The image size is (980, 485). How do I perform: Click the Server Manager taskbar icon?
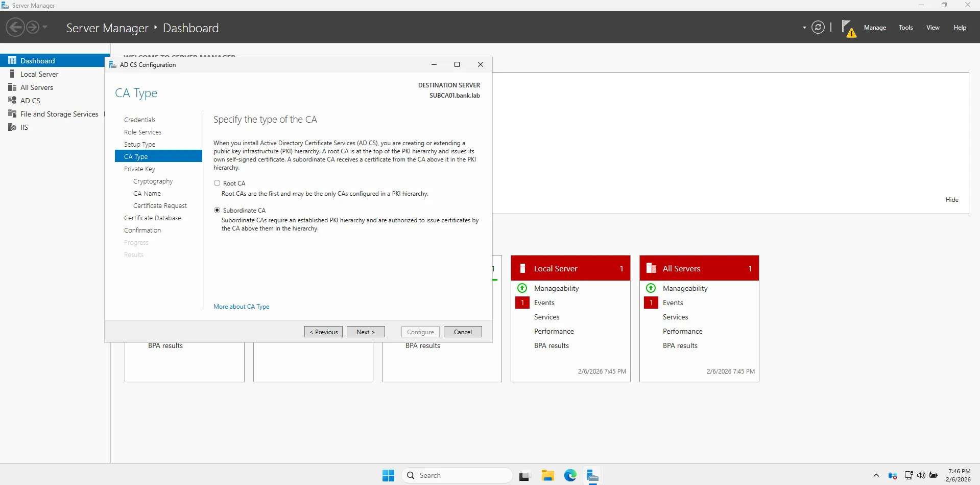click(x=592, y=475)
